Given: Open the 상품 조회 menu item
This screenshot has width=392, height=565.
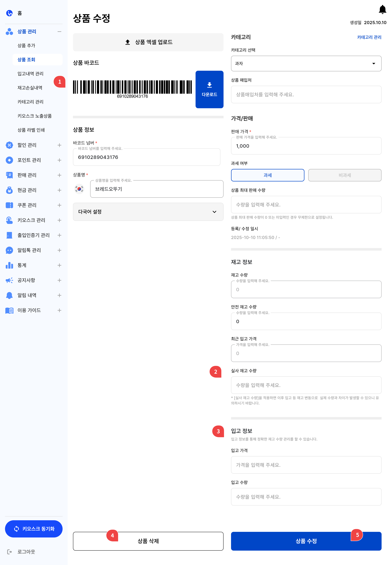Looking at the screenshot, I should [x=37, y=59].
